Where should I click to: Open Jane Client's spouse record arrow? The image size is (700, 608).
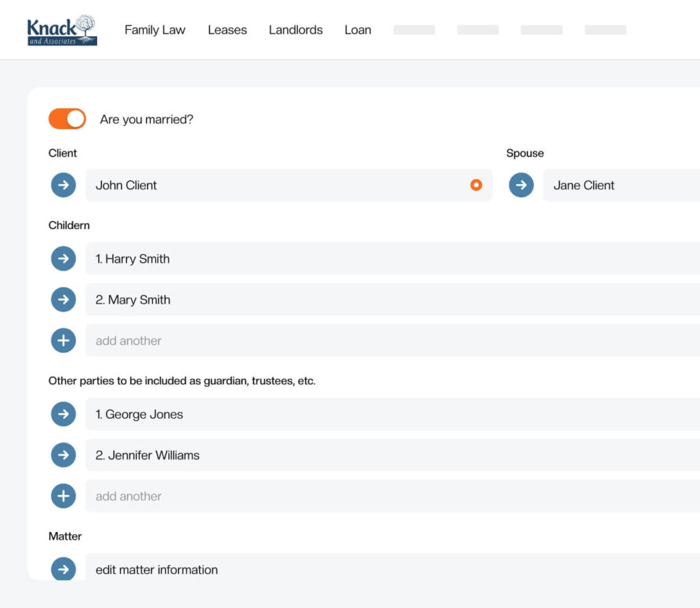(522, 185)
